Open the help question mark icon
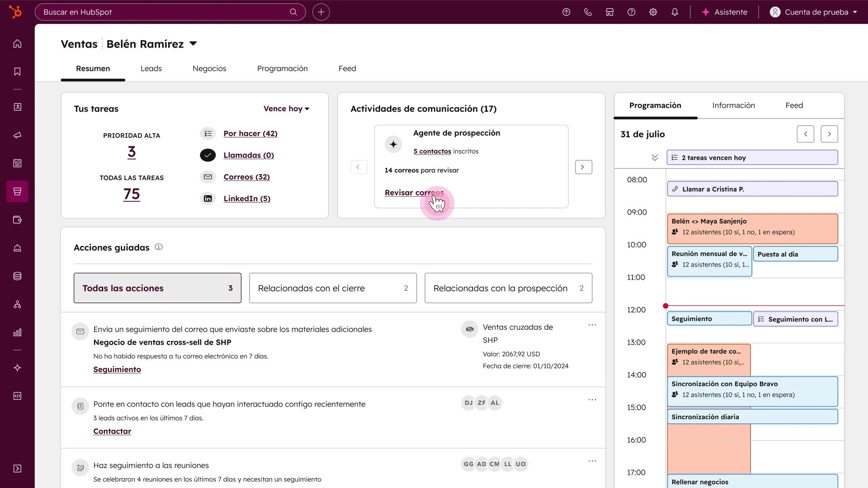Image resolution: width=868 pixels, height=488 pixels. 631,12
